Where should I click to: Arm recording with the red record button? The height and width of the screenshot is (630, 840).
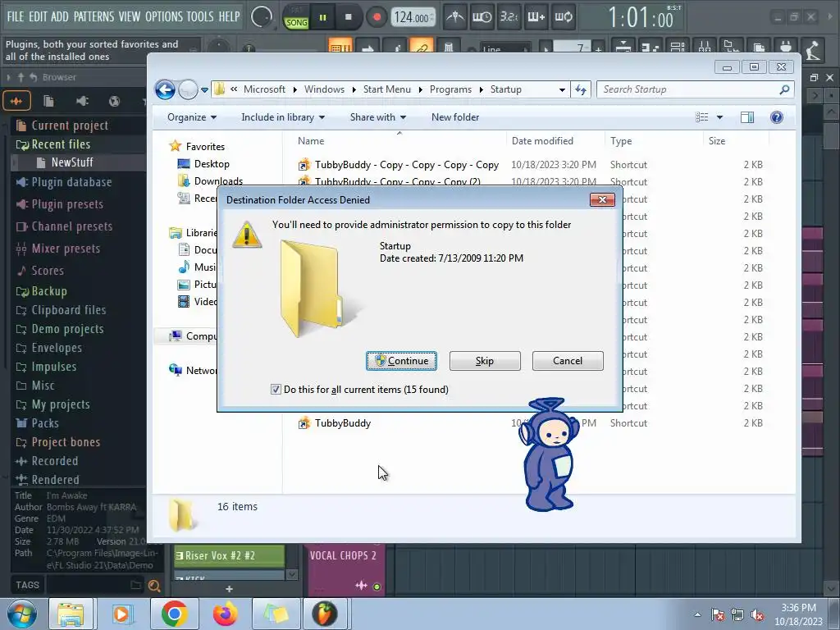click(377, 17)
